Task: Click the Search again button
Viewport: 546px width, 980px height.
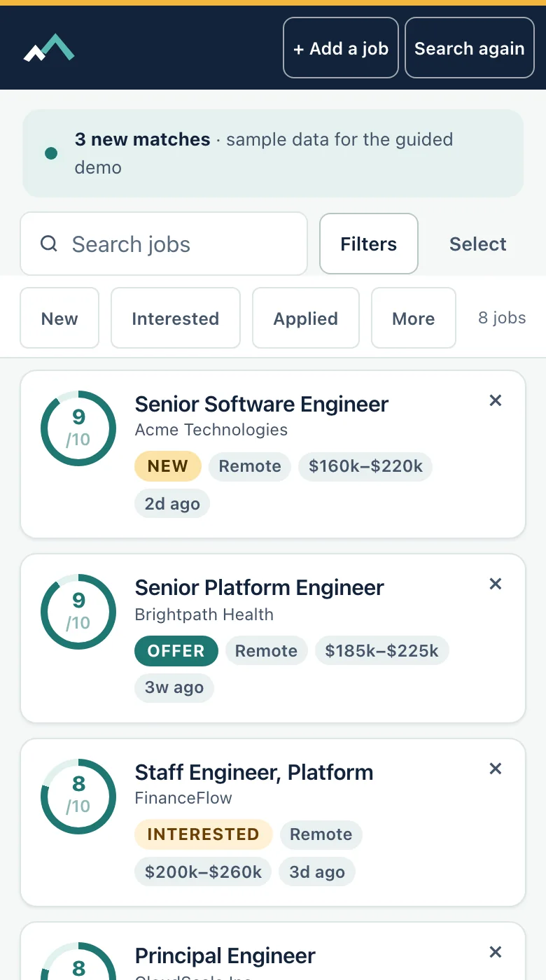Action: [470, 48]
